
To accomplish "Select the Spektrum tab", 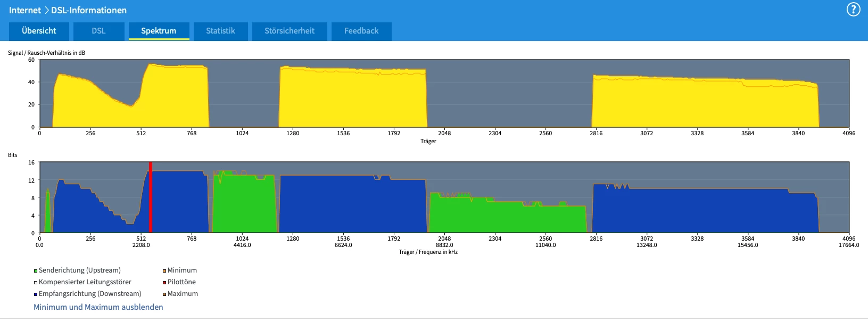I will 159,31.
